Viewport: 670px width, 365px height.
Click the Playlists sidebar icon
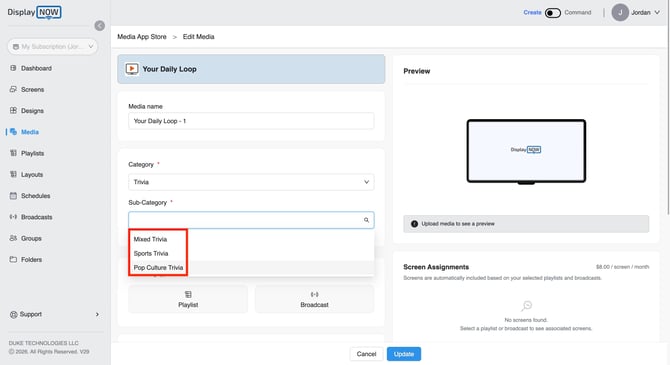point(13,153)
